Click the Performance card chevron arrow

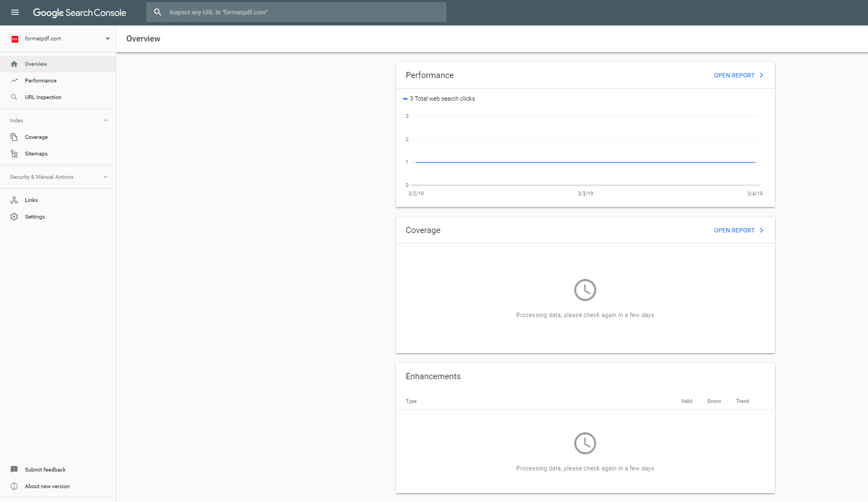point(762,75)
